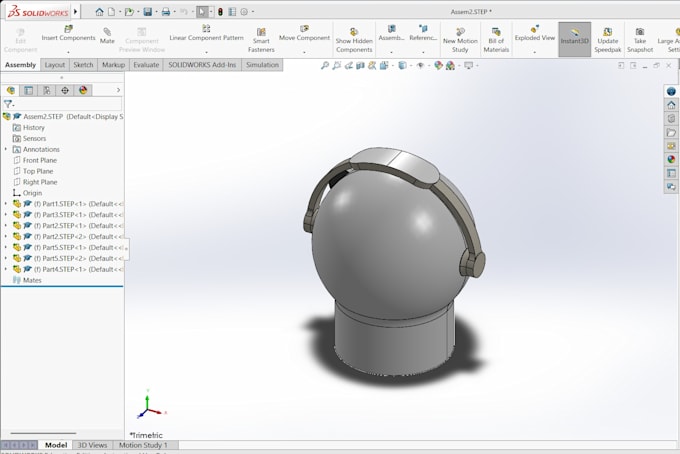Open the Exploded View dropdown arrow
This screenshot has width=680, height=454.
click(x=535, y=52)
